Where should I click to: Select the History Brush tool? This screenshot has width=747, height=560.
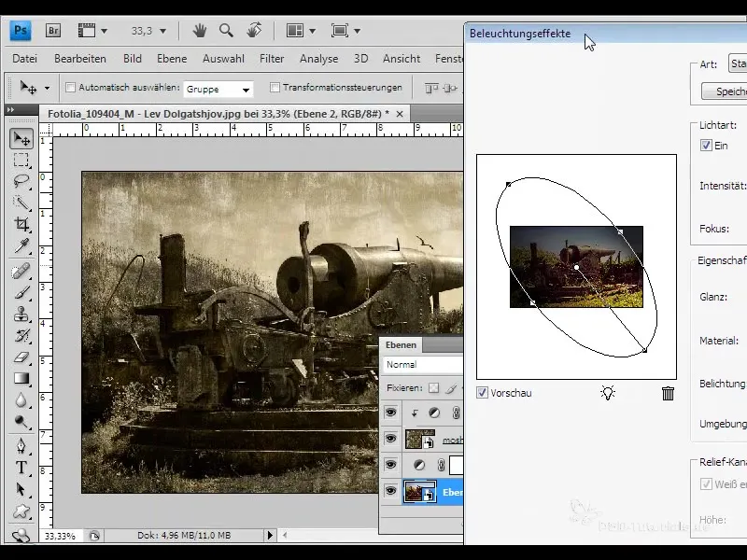pyautogui.click(x=21, y=336)
